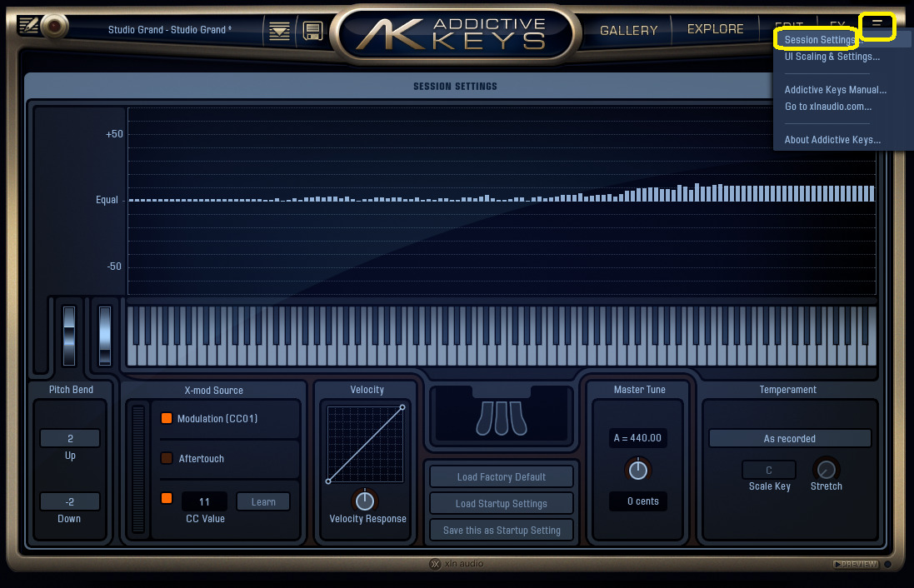914x588 pixels.
Task: Open the As recorded temperament selector
Action: pos(789,438)
